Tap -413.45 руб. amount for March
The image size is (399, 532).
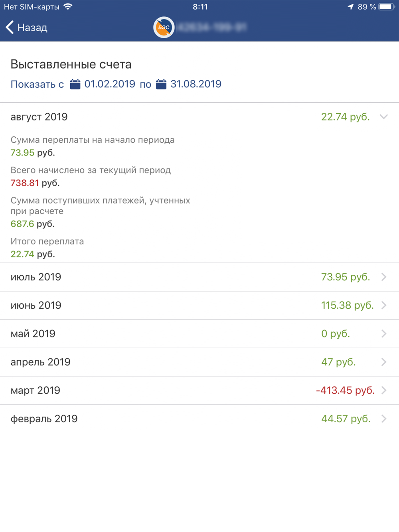(345, 390)
